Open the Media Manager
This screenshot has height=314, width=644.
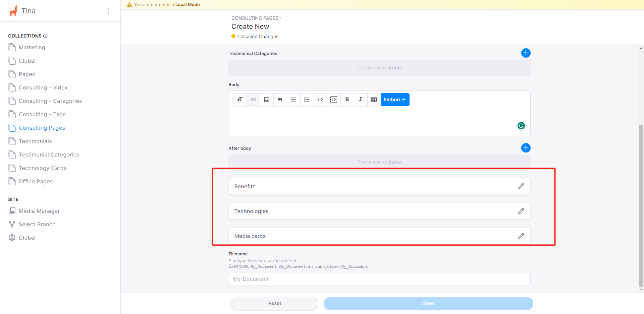click(39, 211)
